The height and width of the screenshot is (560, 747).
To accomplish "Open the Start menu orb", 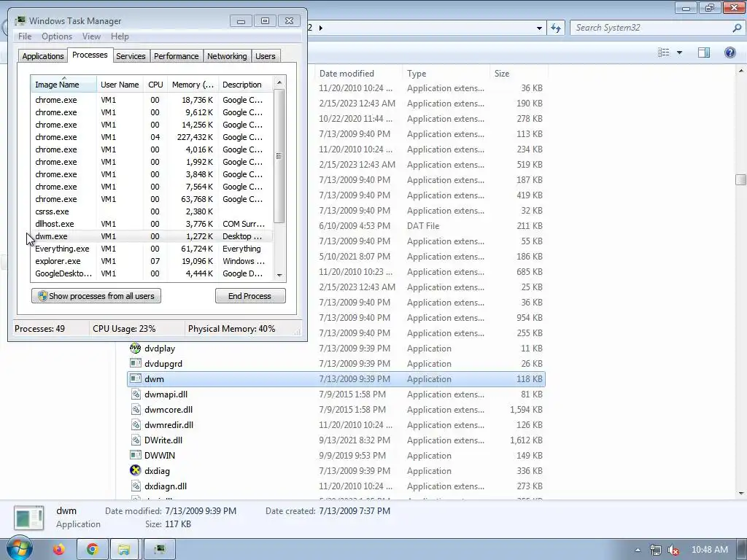I will click(x=19, y=549).
